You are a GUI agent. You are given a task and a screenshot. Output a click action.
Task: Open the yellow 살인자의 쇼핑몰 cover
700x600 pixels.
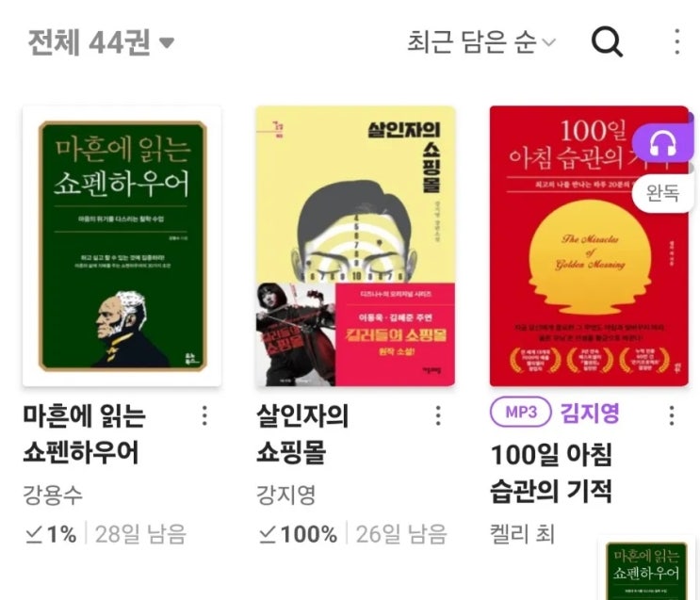(x=355, y=246)
